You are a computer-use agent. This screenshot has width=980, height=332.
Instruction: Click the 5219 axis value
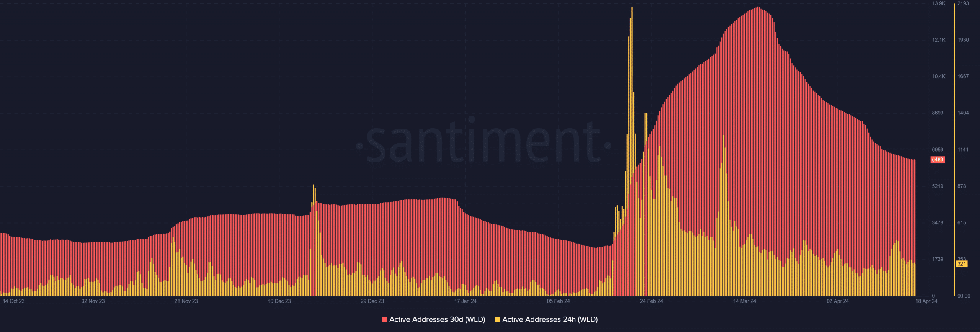(x=938, y=186)
